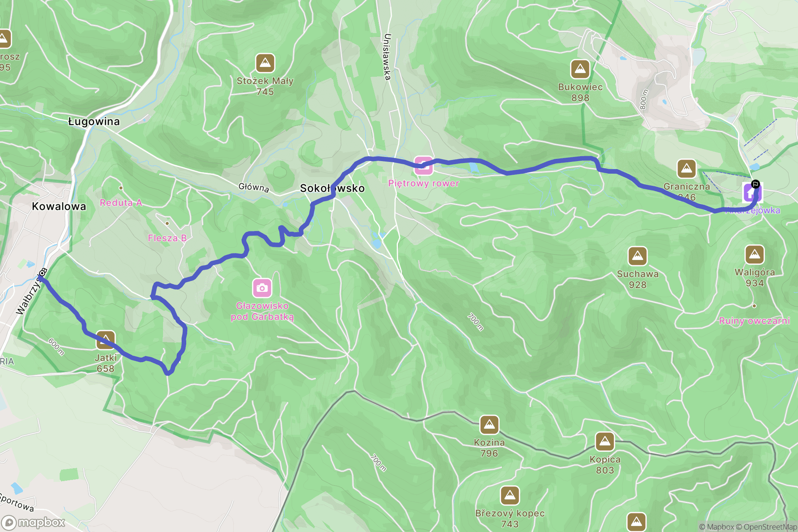Screen dimensions: 798x532
Task: Click the Kozina 796 mountain icon
Action: [x=489, y=424]
